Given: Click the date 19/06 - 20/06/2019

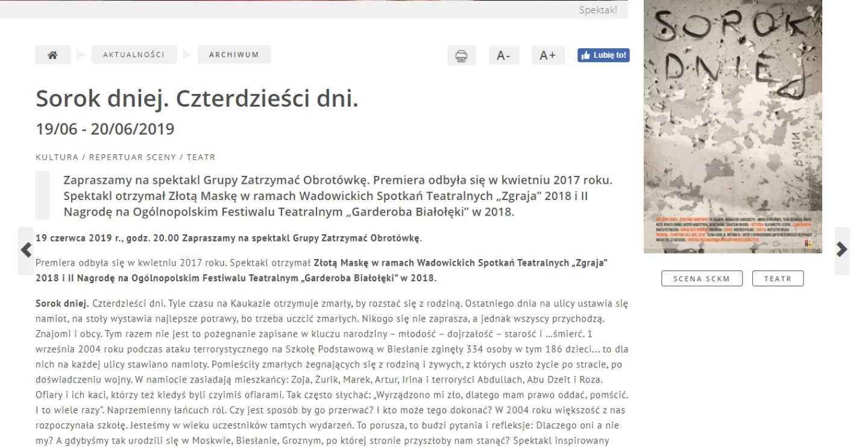Looking at the screenshot, I should coord(105,129).
